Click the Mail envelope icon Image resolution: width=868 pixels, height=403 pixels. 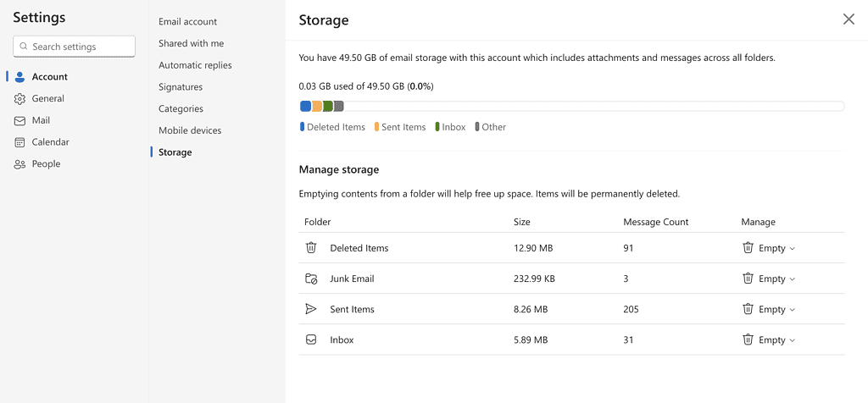click(x=20, y=120)
